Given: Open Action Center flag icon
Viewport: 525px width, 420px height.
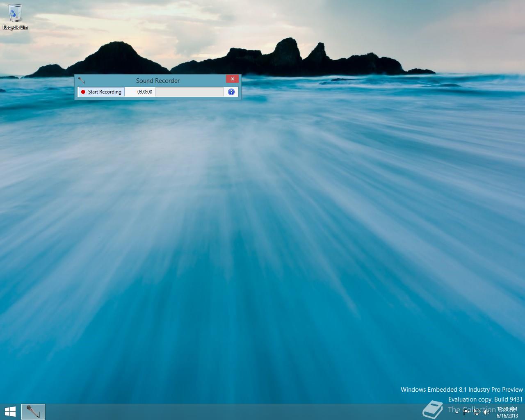Looking at the screenshot, I should click(x=467, y=412).
